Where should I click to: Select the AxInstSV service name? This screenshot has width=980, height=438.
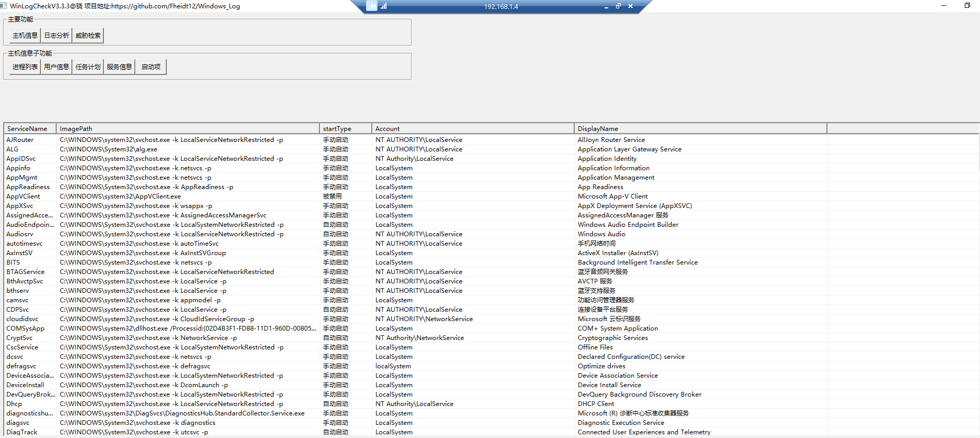(19, 253)
